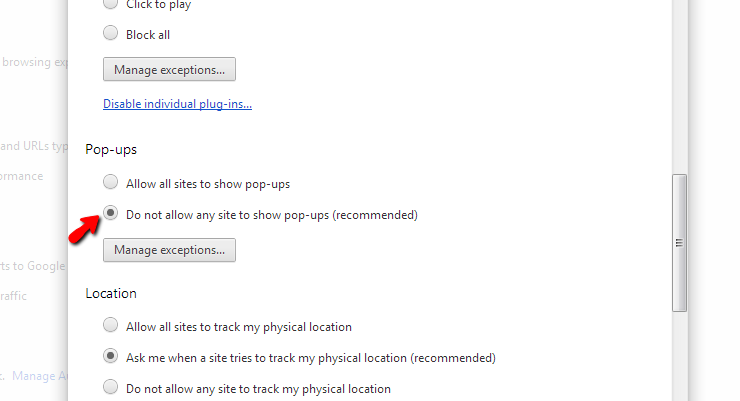Viewport: 740px width, 401px height.
Task: Click the scrollbar track below the thumb
Action: click(x=679, y=356)
